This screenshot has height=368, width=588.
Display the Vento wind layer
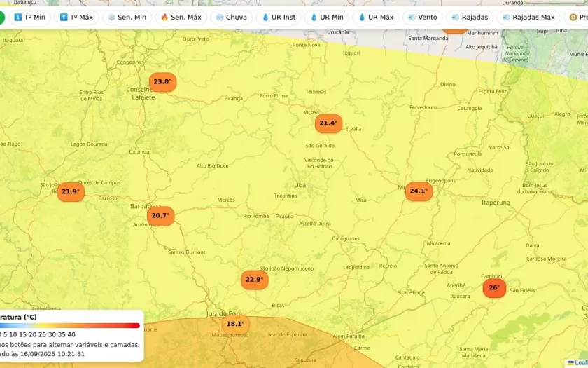(x=422, y=17)
